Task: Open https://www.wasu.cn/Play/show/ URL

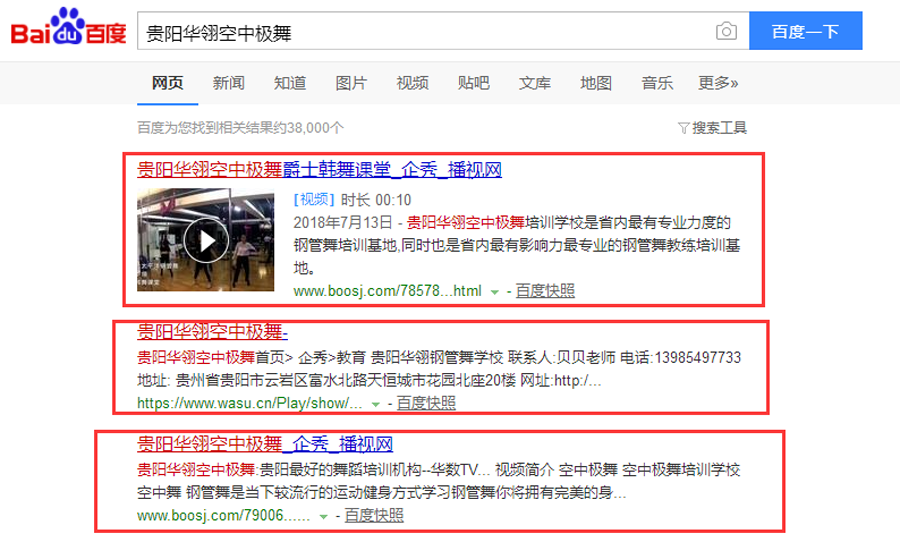Action: [250, 403]
